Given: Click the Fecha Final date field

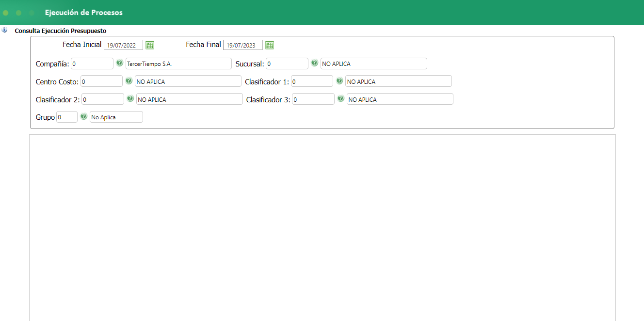Looking at the screenshot, I should click(x=243, y=45).
